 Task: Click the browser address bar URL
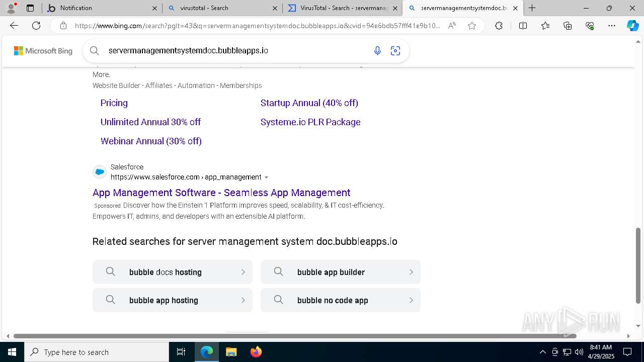[x=258, y=26]
